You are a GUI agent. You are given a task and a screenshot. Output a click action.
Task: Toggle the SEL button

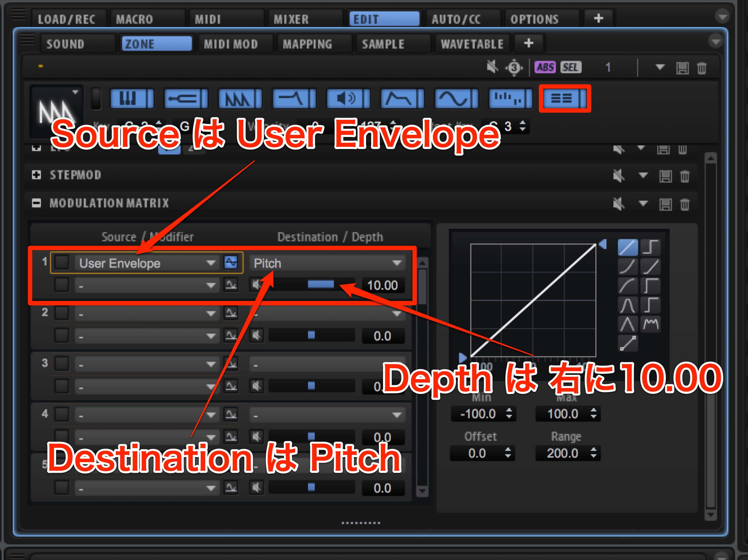click(x=571, y=67)
